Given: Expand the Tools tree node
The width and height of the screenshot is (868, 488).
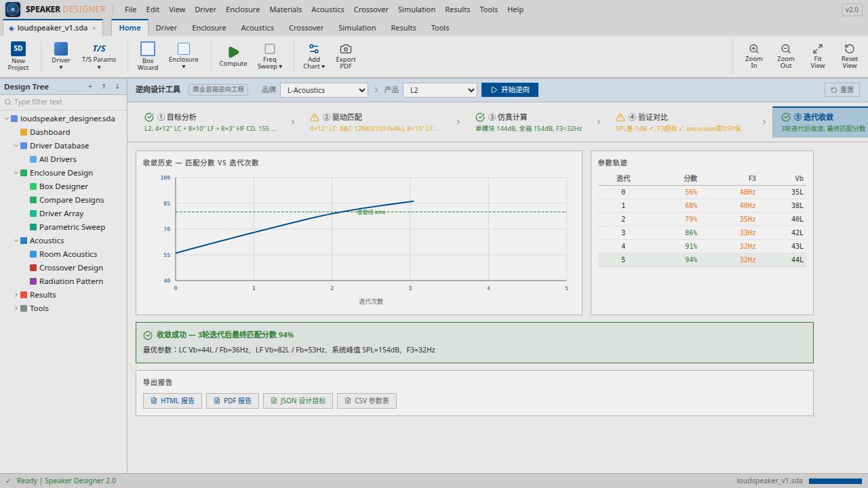Looking at the screenshot, I should point(16,308).
